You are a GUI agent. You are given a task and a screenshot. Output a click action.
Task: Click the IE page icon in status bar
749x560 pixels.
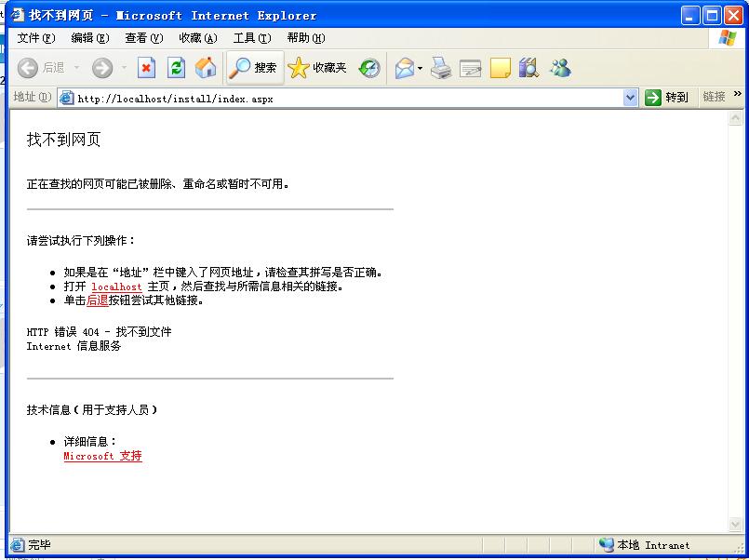click(18, 545)
